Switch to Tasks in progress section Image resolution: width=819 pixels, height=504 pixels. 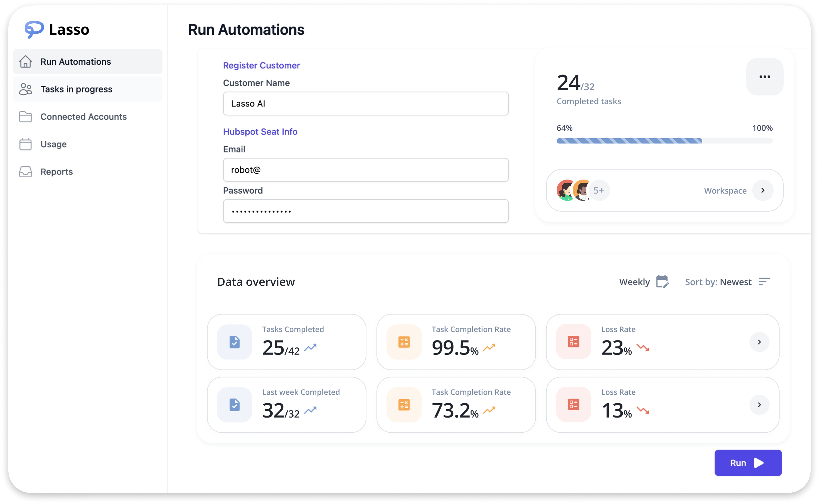[76, 89]
